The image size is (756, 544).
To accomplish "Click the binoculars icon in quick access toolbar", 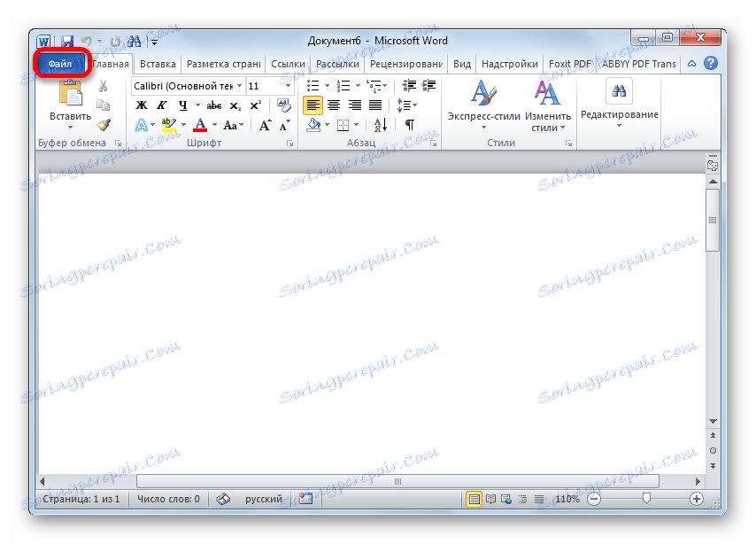I will pyautogui.click(x=134, y=42).
